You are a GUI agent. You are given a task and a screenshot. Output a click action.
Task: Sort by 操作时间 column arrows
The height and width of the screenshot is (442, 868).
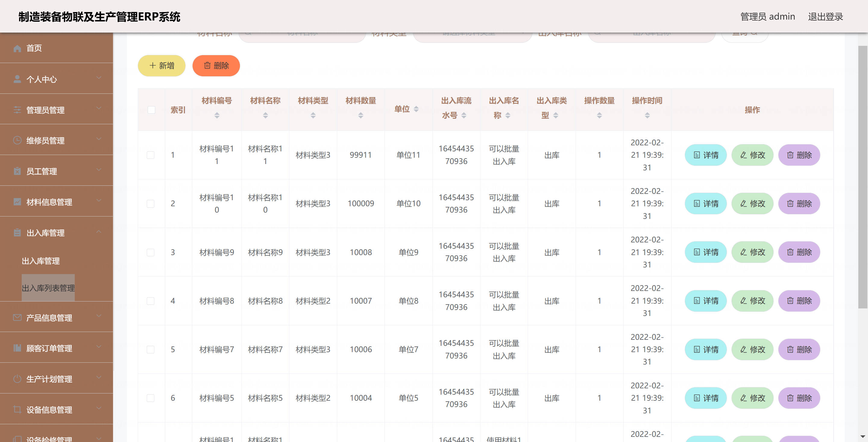pos(647,115)
